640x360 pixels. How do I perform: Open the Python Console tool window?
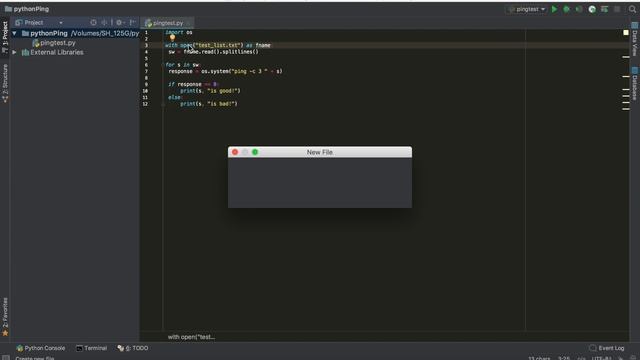coord(41,348)
